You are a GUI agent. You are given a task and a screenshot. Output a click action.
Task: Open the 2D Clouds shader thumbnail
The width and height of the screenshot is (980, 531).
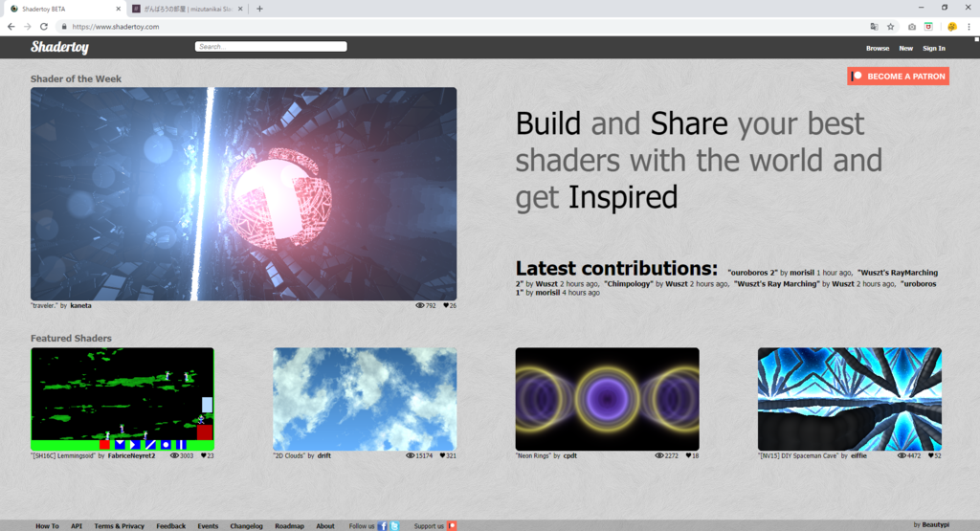365,399
